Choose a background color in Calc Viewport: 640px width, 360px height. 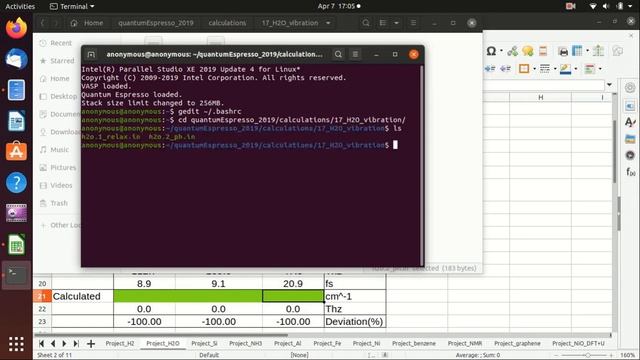(565, 69)
